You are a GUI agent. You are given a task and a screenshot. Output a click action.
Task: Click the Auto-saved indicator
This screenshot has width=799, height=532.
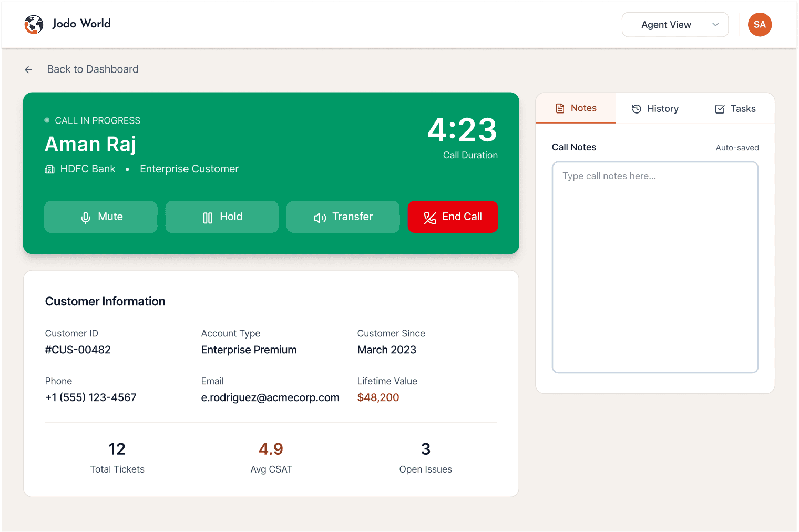tap(737, 148)
